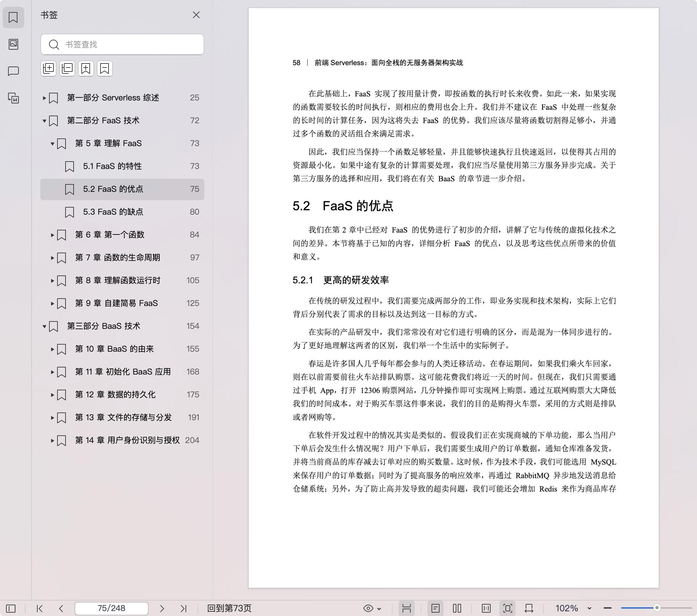Adjust the zoom slider handle

tap(657, 608)
